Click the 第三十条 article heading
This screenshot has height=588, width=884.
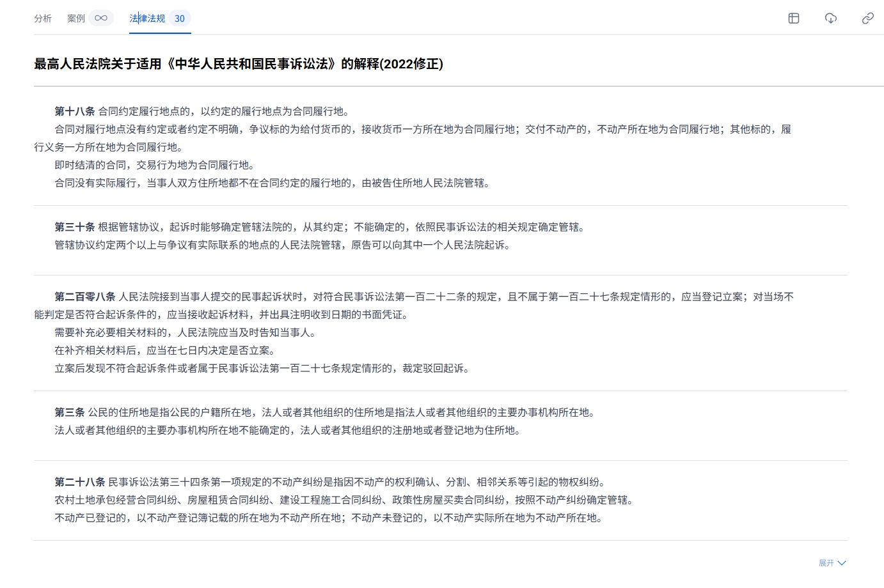pos(74,227)
